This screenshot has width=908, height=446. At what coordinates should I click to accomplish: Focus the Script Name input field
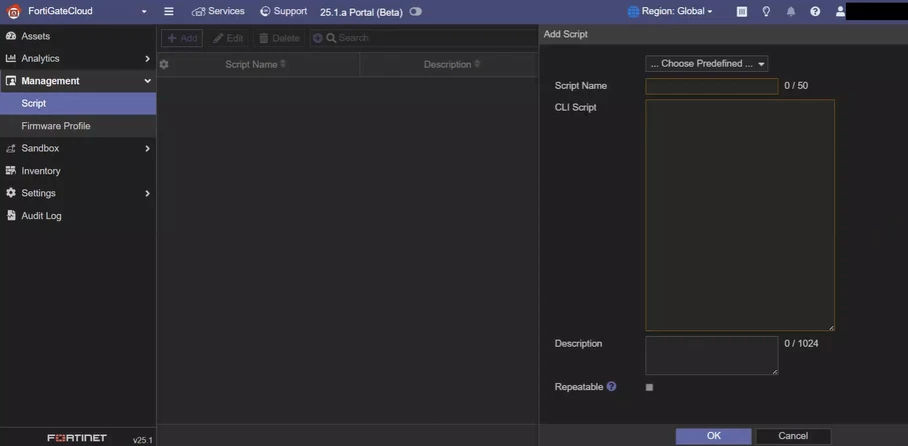pyautogui.click(x=712, y=86)
